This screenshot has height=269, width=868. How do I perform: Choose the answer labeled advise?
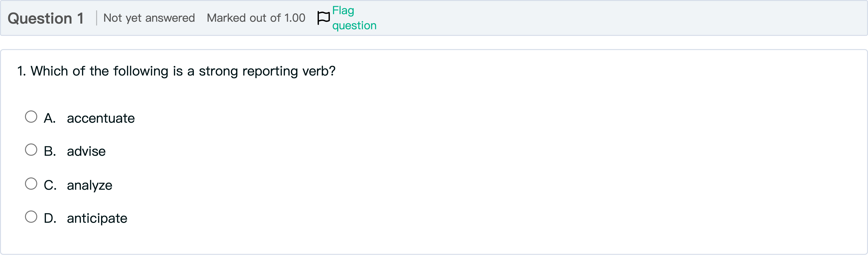[x=86, y=151]
